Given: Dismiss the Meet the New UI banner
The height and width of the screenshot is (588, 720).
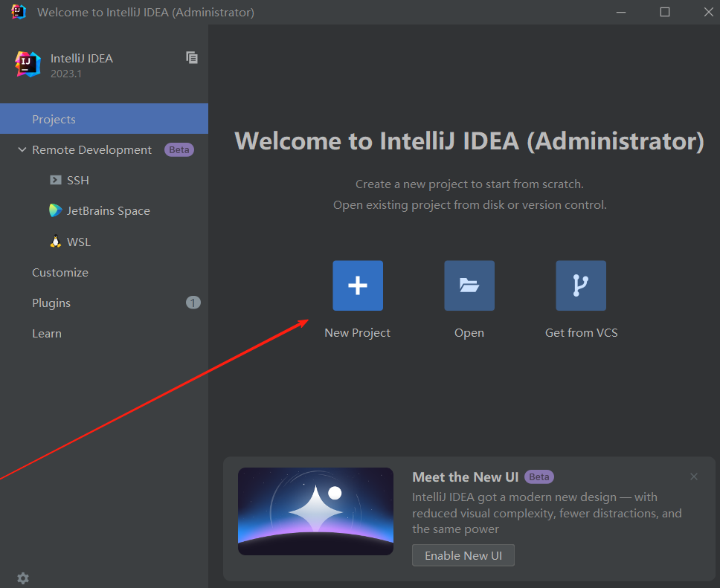Looking at the screenshot, I should (694, 476).
